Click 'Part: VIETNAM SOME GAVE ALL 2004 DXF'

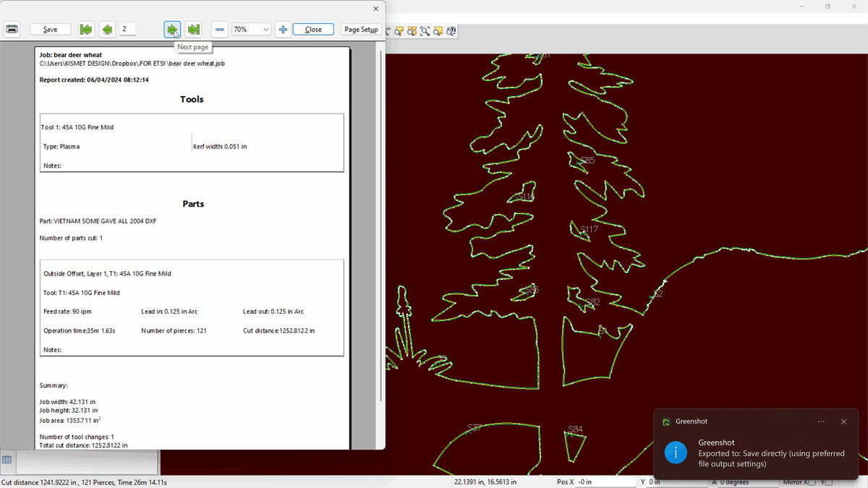[x=98, y=221]
